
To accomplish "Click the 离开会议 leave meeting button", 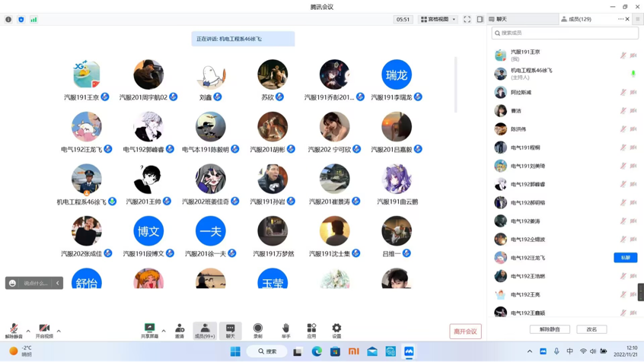I will tap(465, 332).
